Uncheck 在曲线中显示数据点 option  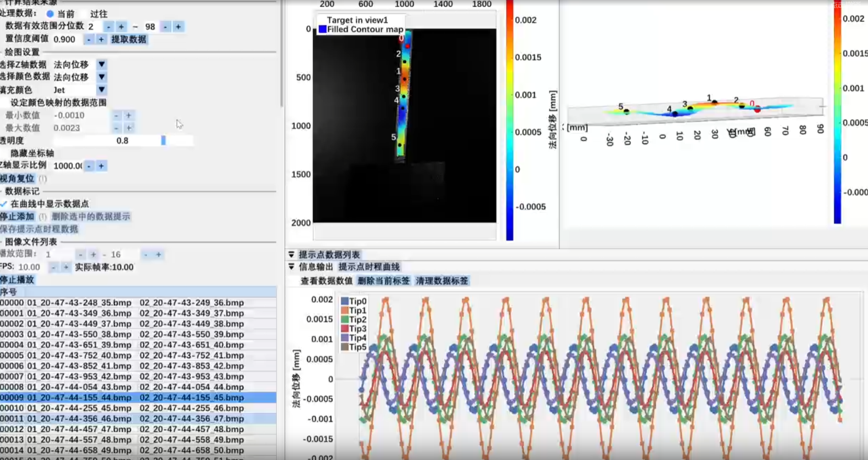pos(4,204)
